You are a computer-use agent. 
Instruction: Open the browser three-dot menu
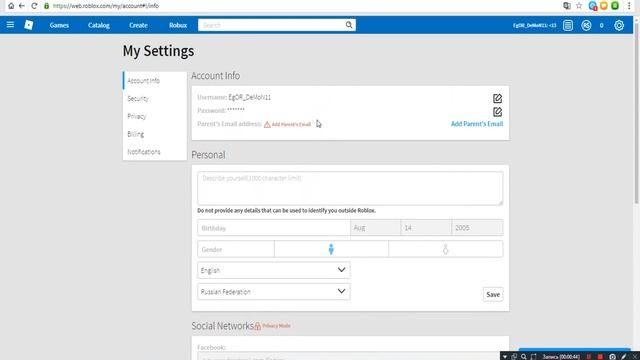pos(629,6)
